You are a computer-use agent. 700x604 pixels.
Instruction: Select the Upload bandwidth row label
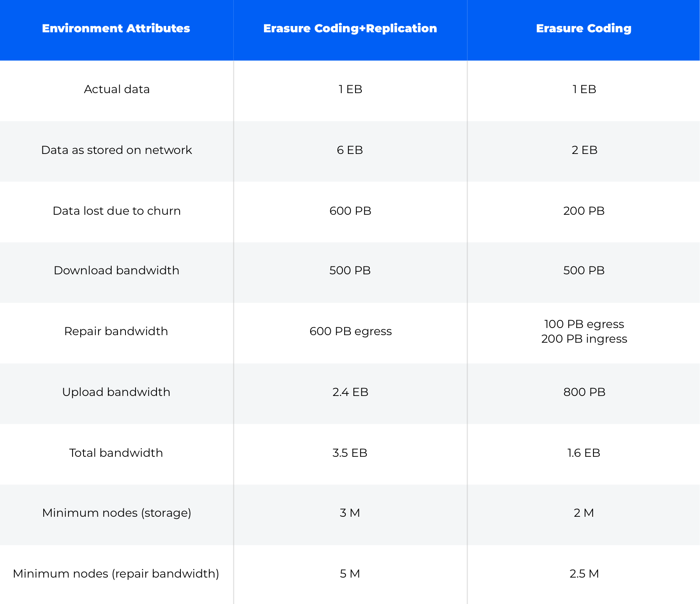click(x=116, y=392)
